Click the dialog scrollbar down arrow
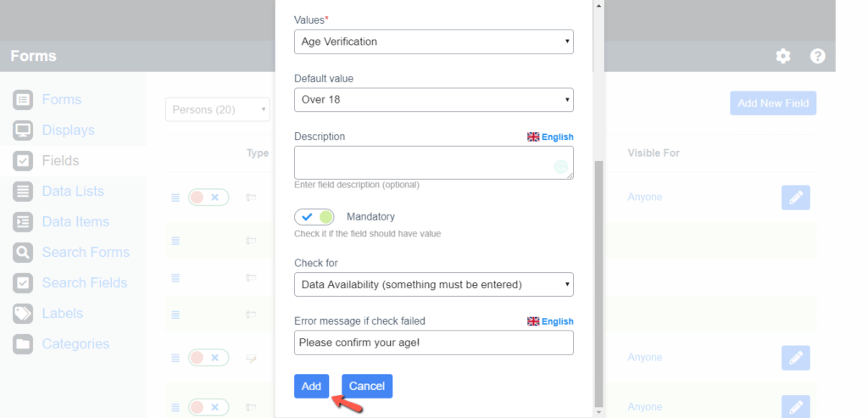The width and height of the screenshot is (868, 418). tap(598, 413)
